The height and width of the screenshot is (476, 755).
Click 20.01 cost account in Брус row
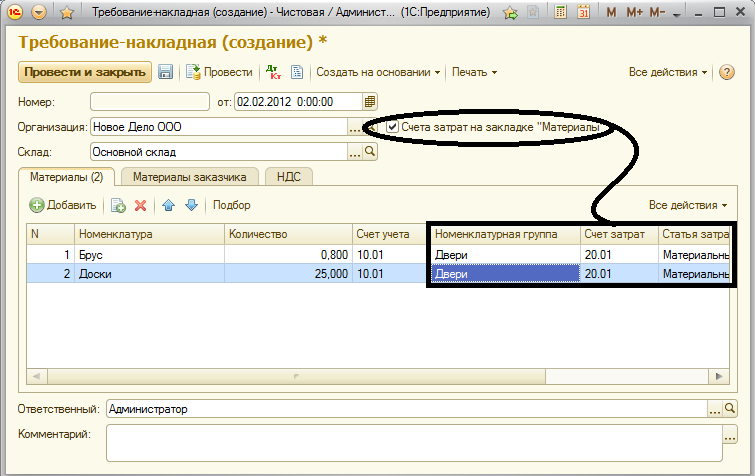pos(619,255)
